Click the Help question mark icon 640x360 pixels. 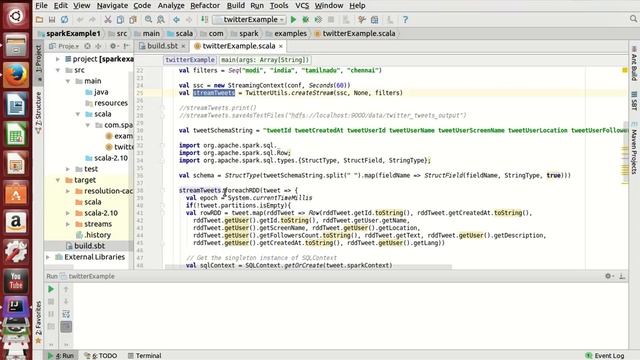pos(405,20)
